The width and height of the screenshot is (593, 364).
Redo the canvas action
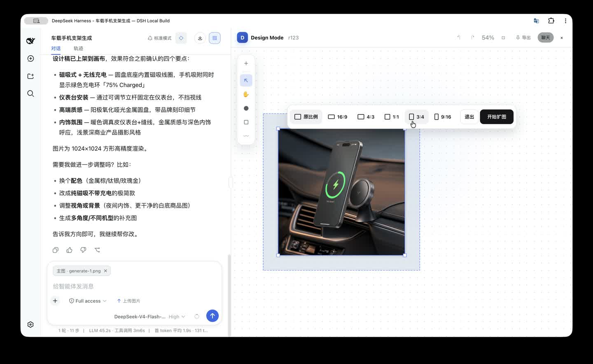pos(472,37)
